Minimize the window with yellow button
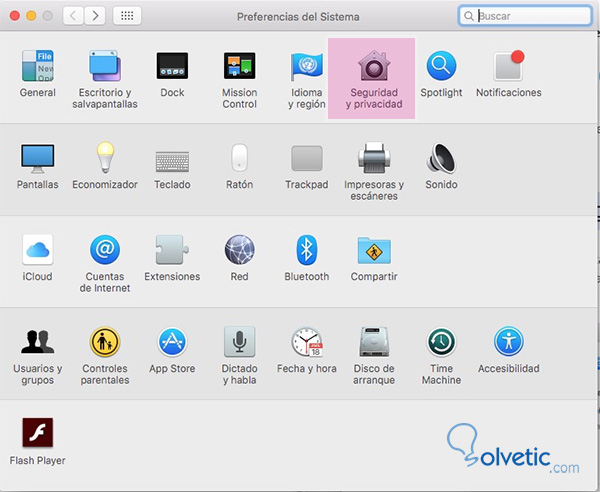600x492 pixels. [31, 16]
